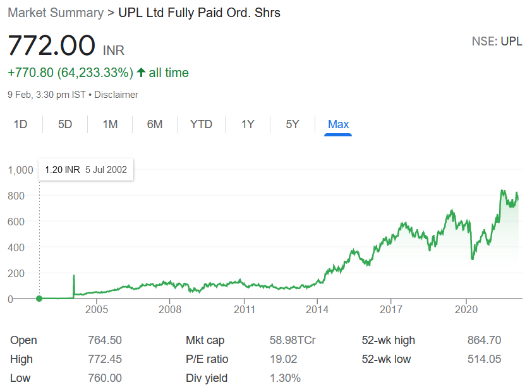Select the Max range tab

point(338,124)
